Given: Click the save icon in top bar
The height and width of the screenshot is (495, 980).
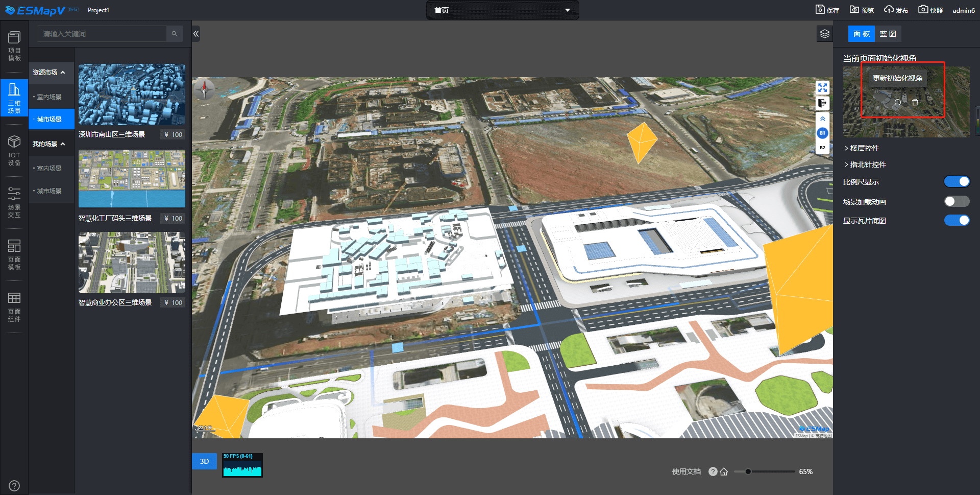Looking at the screenshot, I should pos(820,10).
